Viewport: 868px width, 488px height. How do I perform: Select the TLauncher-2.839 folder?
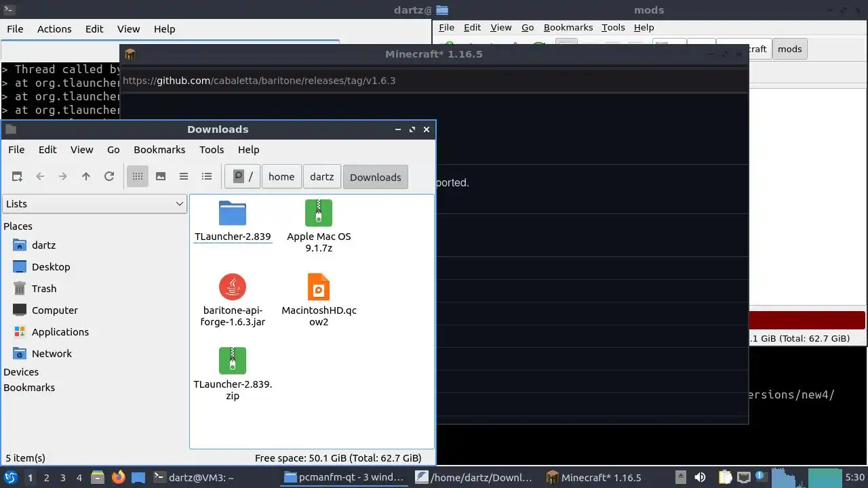(x=233, y=221)
